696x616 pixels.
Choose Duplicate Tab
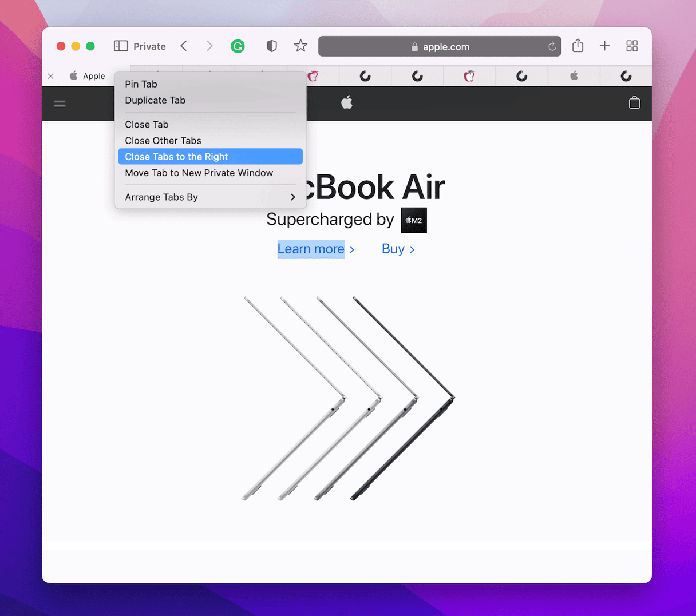point(210,100)
